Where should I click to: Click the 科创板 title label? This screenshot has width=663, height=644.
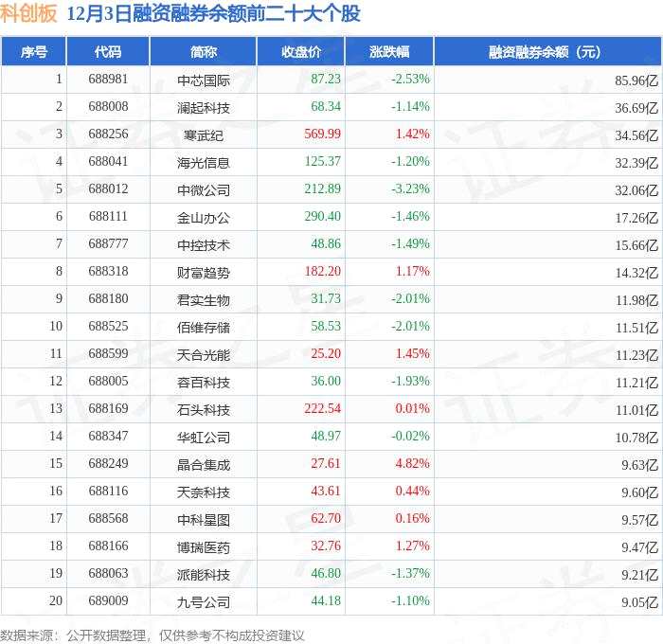28,13
